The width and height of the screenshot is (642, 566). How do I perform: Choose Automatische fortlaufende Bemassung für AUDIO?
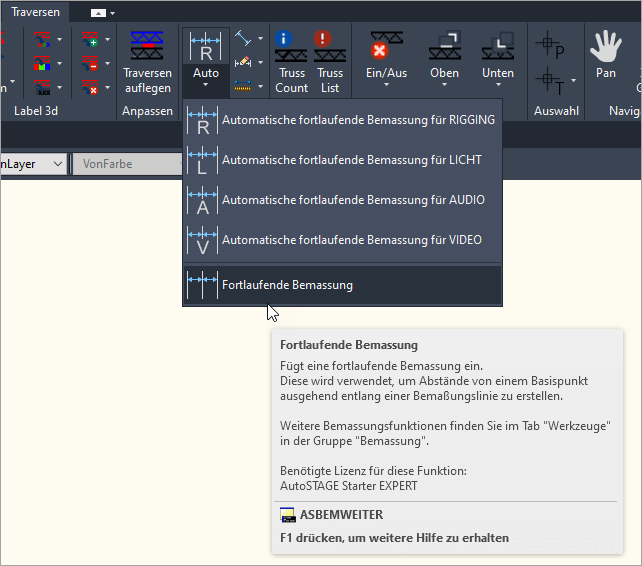pyautogui.click(x=342, y=200)
